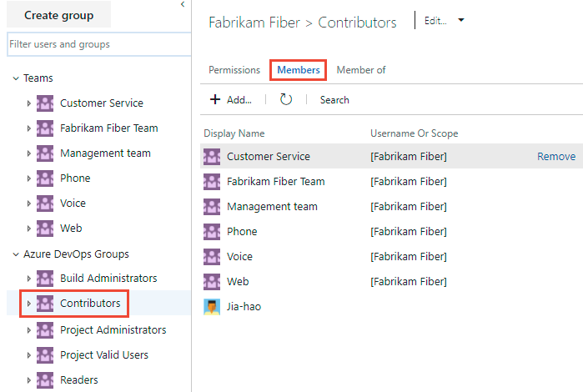Switch to the Permissions tab

(x=234, y=70)
